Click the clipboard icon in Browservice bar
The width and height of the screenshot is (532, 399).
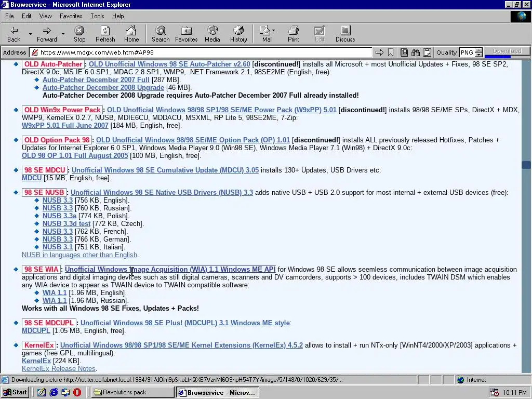click(x=427, y=52)
